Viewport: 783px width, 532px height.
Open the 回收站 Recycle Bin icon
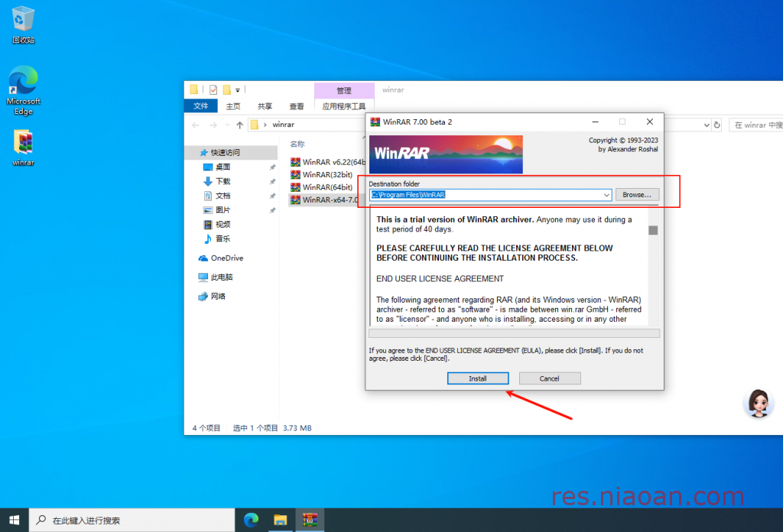pyautogui.click(x=24, y=24)
